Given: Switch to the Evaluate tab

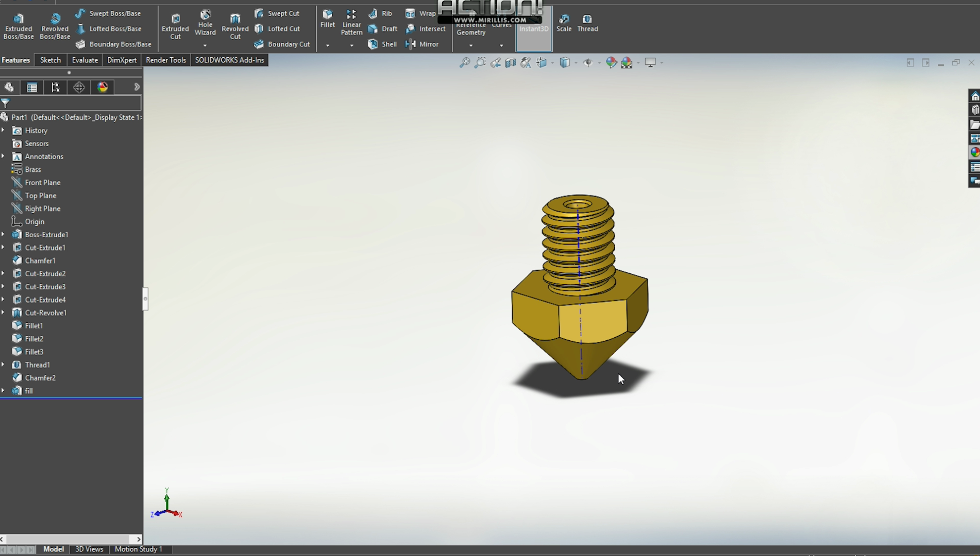Looking at the screenshot, I should [x=85, y=60].
